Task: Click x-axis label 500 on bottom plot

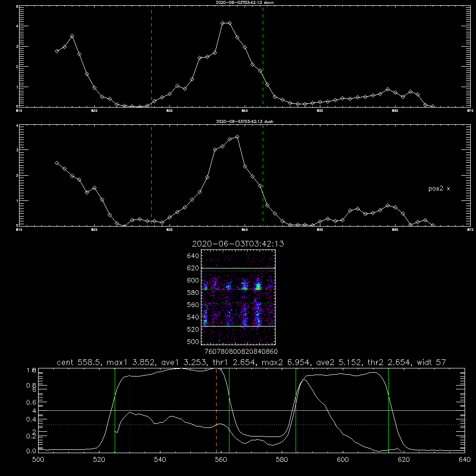Action: tap(38, 460)
